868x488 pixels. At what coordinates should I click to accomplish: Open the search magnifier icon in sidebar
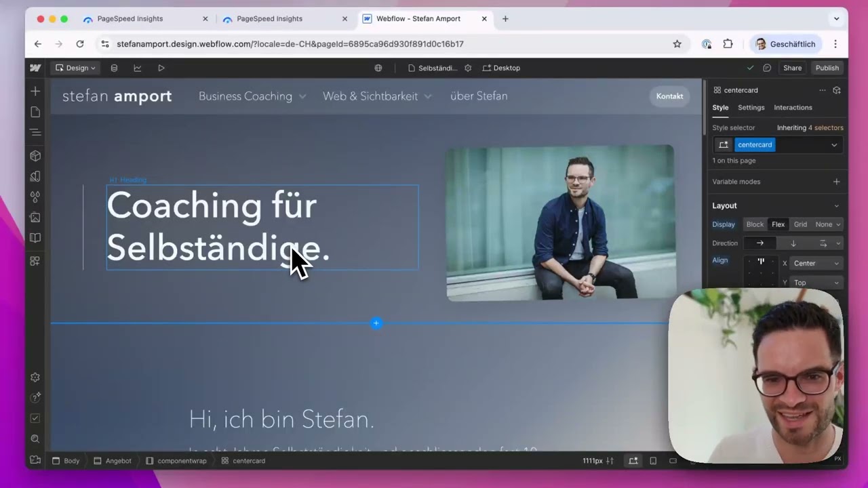pos(35,439)
